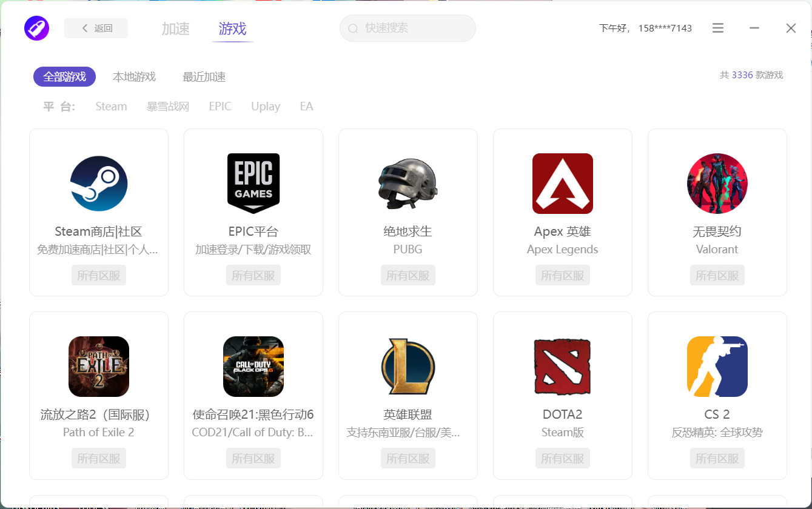The height and width of the screenshot is (509, 812).
Task: Click the 反恐精英: 全球攻势 subtitle
Action: [x=717, y=433]
